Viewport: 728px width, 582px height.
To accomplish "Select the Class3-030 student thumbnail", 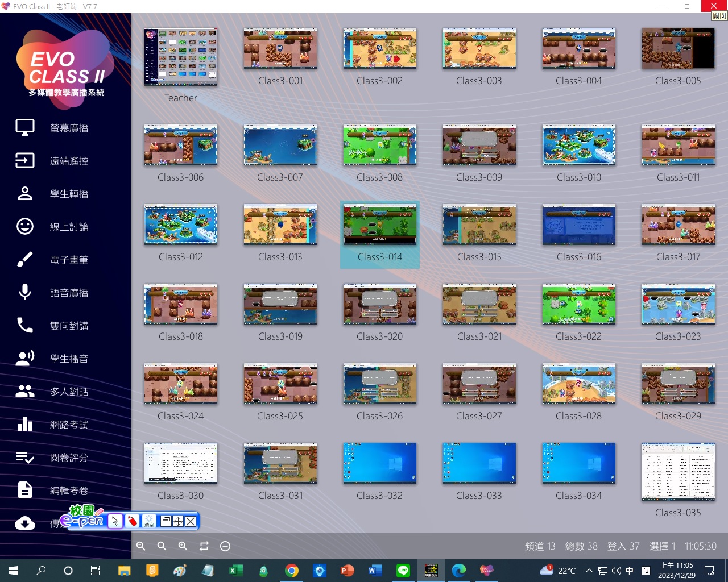I will 181,463.
